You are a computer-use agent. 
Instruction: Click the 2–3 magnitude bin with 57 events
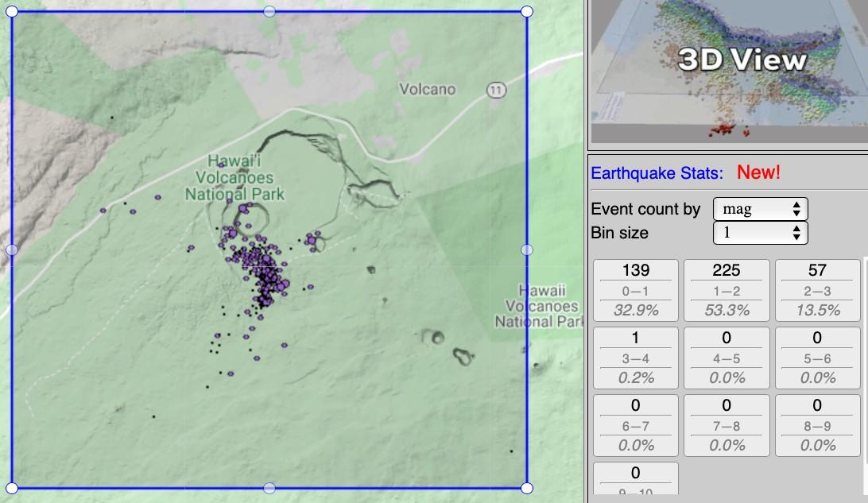(817, 290)
